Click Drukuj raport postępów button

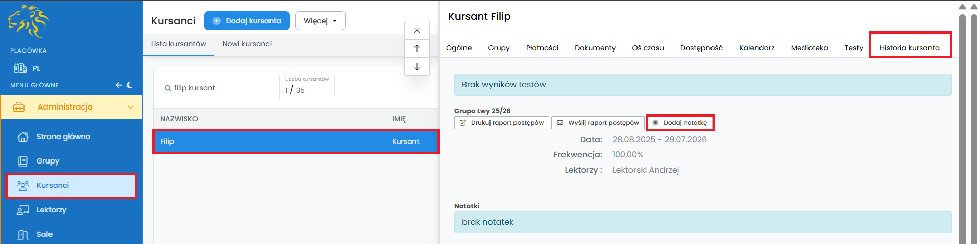[x=501, y=123]
